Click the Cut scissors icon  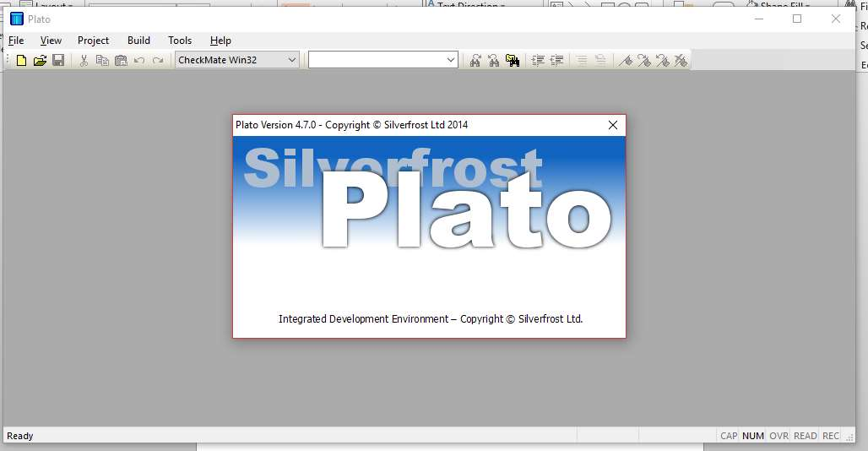[84, 60]
